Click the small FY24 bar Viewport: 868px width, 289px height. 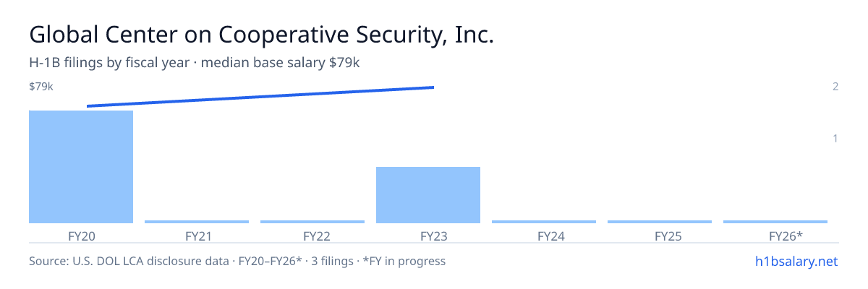pyautogui.click(x=544, y=222)
